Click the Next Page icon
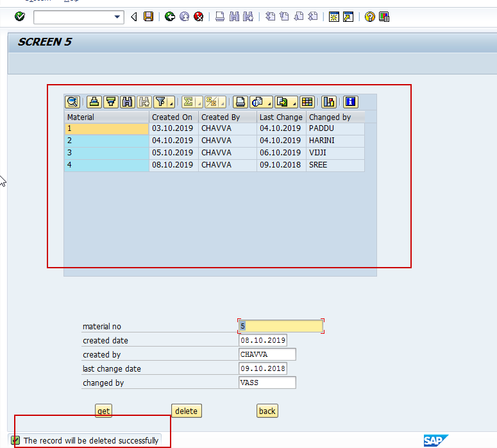 299,17
